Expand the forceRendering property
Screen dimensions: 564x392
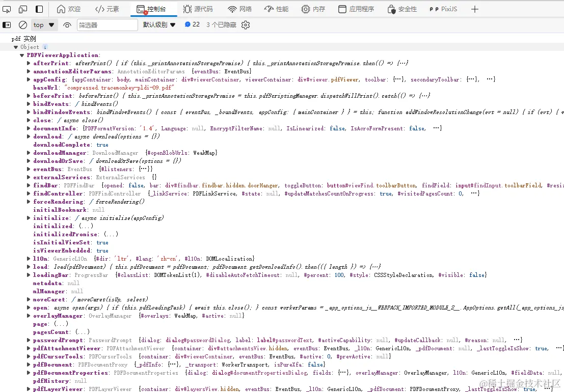29,202
